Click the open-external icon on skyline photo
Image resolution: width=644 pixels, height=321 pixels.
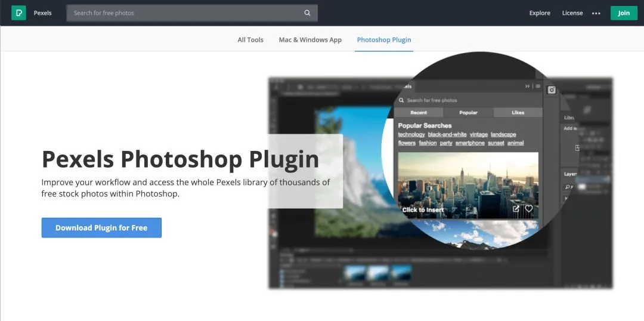(516, 209)
